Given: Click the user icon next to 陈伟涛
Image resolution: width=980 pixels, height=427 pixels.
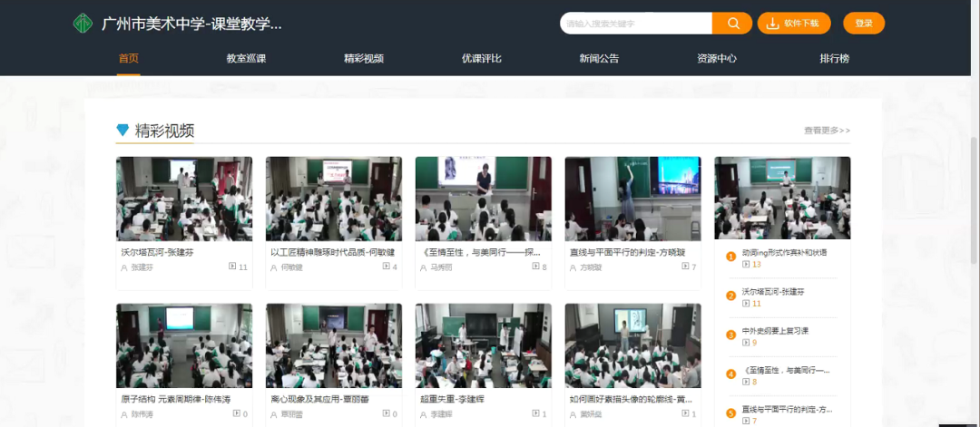Looking at the screenshot, I should point(124,414).
